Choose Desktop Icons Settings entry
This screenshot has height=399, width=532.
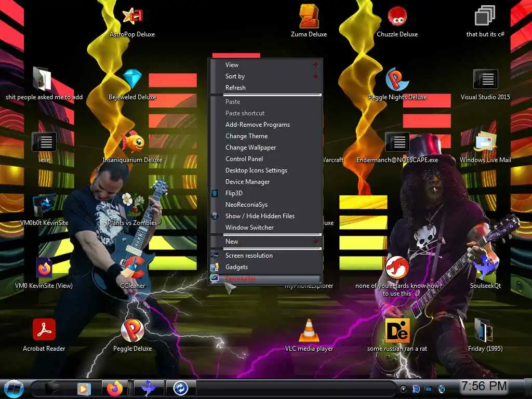click(266, 170)
